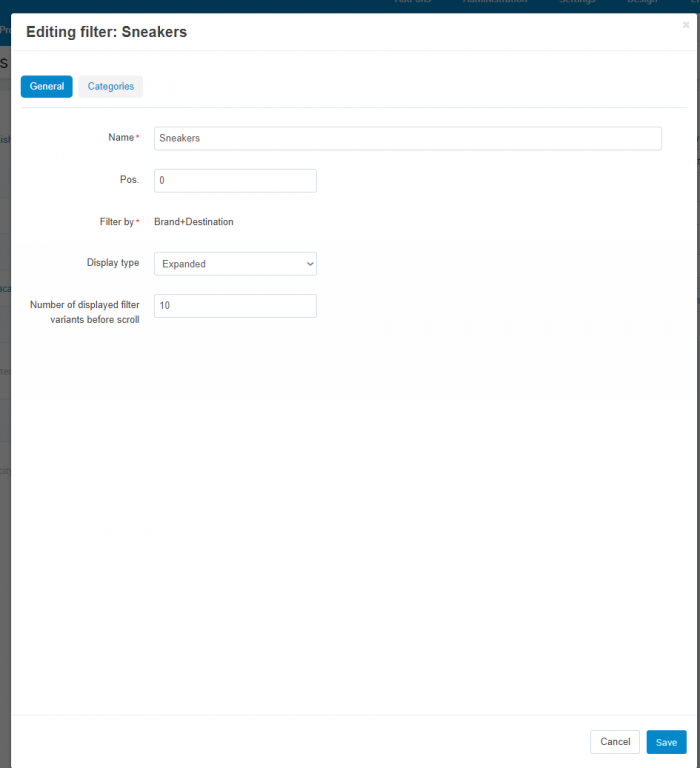This screenshot has height=768, width=700.
Task: Open the Categories tab
Action: coord(111,87)
